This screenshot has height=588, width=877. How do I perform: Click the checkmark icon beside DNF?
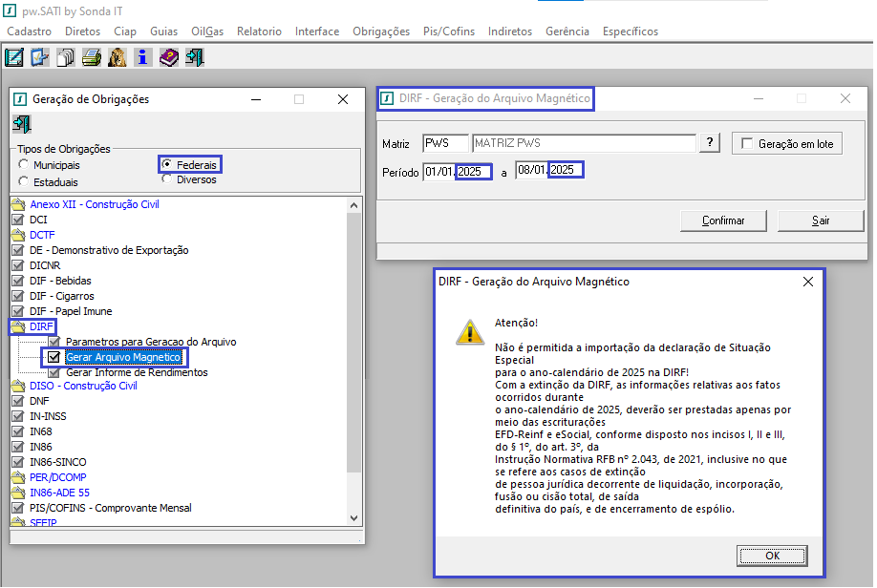[18, 401]
